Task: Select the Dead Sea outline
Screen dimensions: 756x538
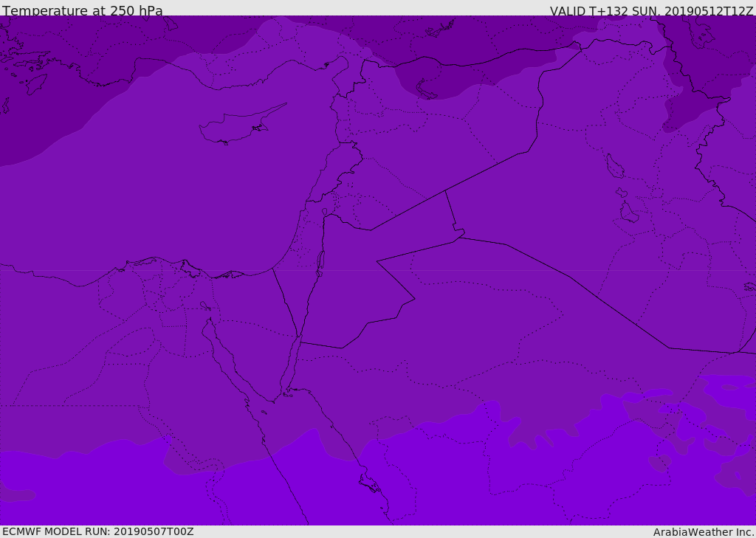Action: click(x=320, y=262)
